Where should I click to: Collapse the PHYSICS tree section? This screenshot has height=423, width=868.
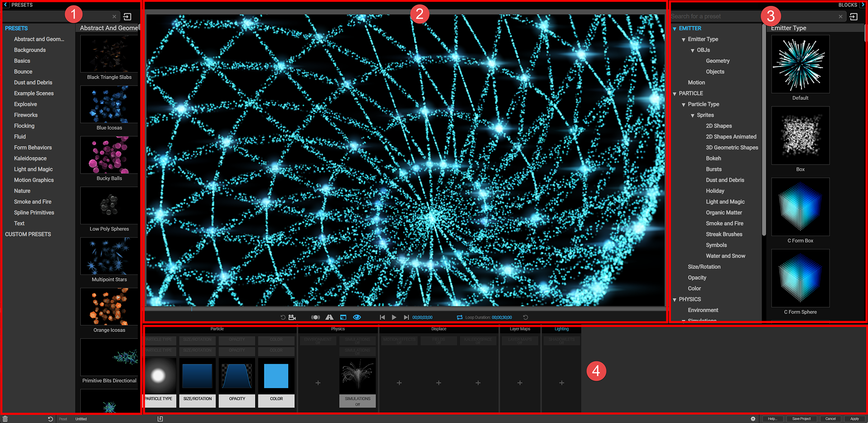[x=675, y=299]
